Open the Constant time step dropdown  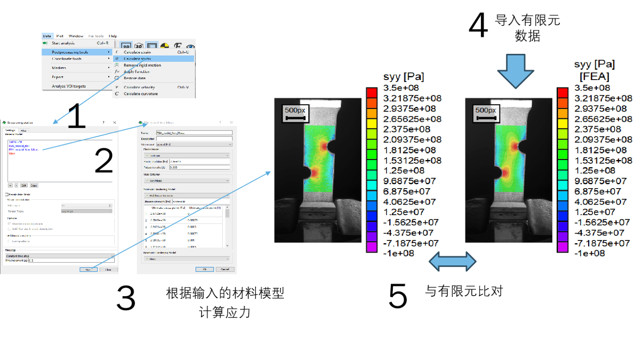pos(60,256)
